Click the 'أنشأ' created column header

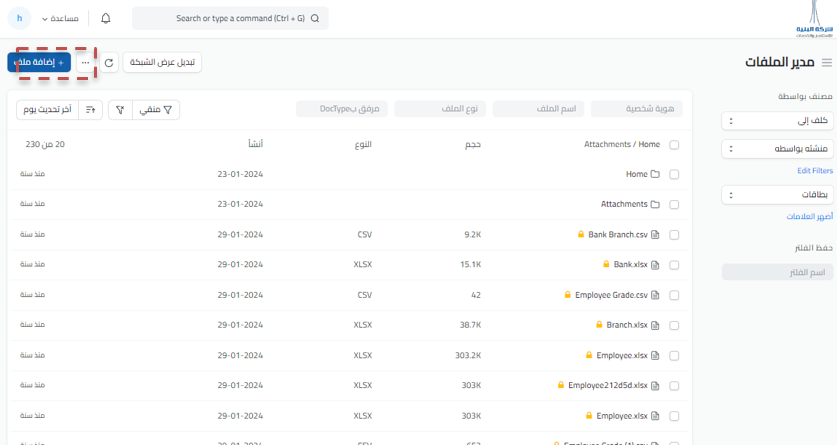point(255,144)
